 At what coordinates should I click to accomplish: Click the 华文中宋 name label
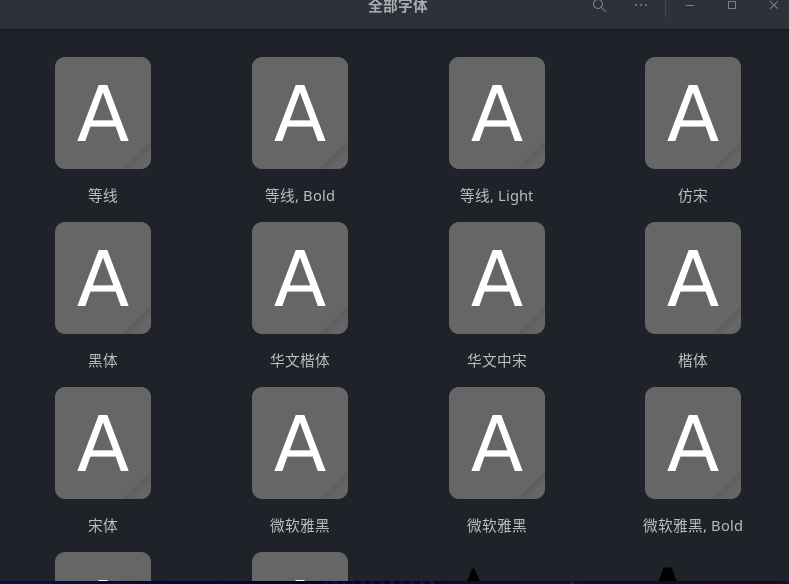[x=497, y=361]
